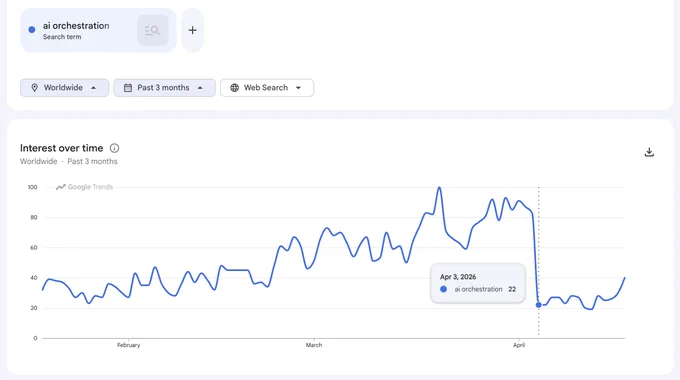
Task: Click the Google Trends logo watermark
Action: 85,187
